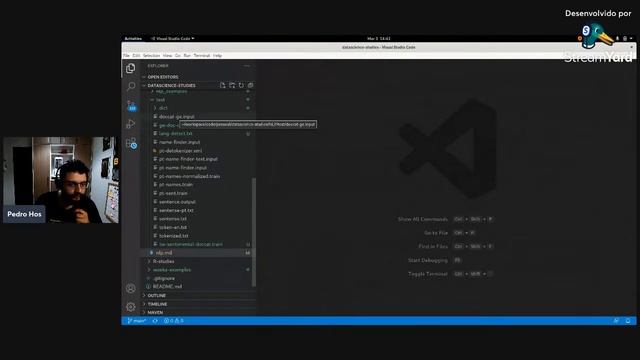640x360 pixels.
Task: Click the main branch indicator in status bar
Action: [x=137, y=321]
